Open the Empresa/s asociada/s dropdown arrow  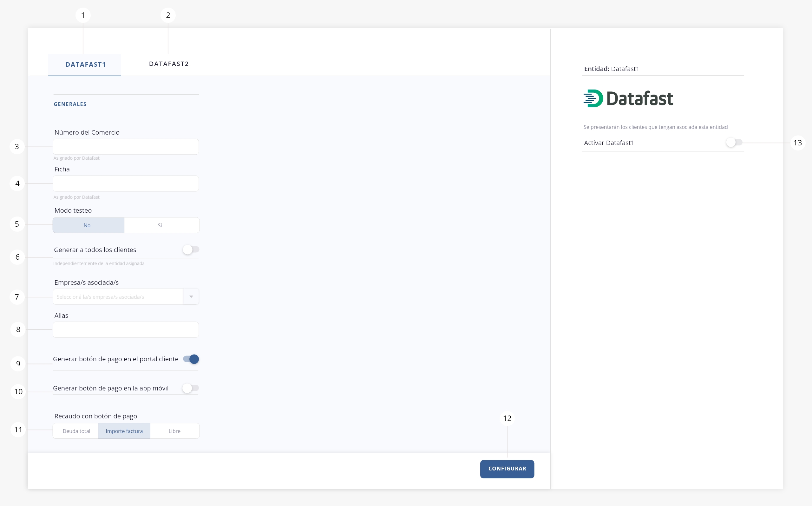click(191, 296)
